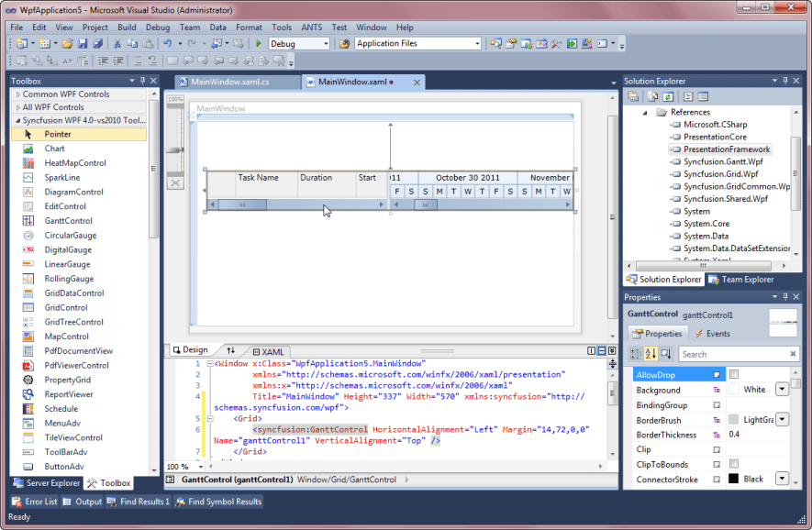The width and height of the screenshot is (812, 530).
Task: Switch to the XAML view tab
Action: point(268,352)
